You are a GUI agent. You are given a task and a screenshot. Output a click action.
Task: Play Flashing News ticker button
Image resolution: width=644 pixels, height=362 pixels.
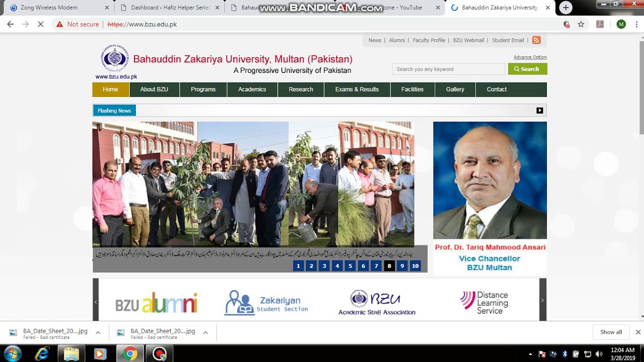coord(540,111)
